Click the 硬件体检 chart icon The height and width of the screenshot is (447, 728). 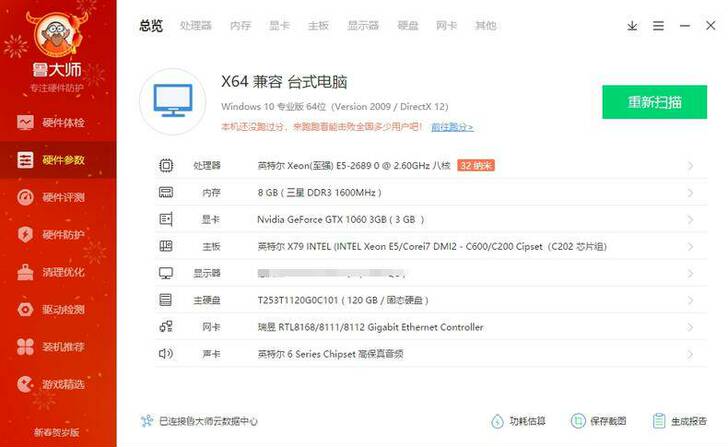point(25,123)
